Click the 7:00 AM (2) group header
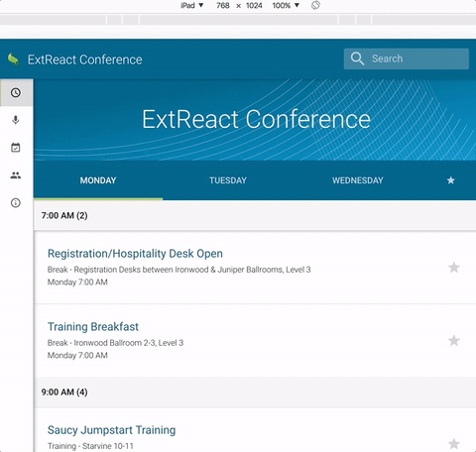The width and height of the screenshot is (476, 452). click(255, 215)
